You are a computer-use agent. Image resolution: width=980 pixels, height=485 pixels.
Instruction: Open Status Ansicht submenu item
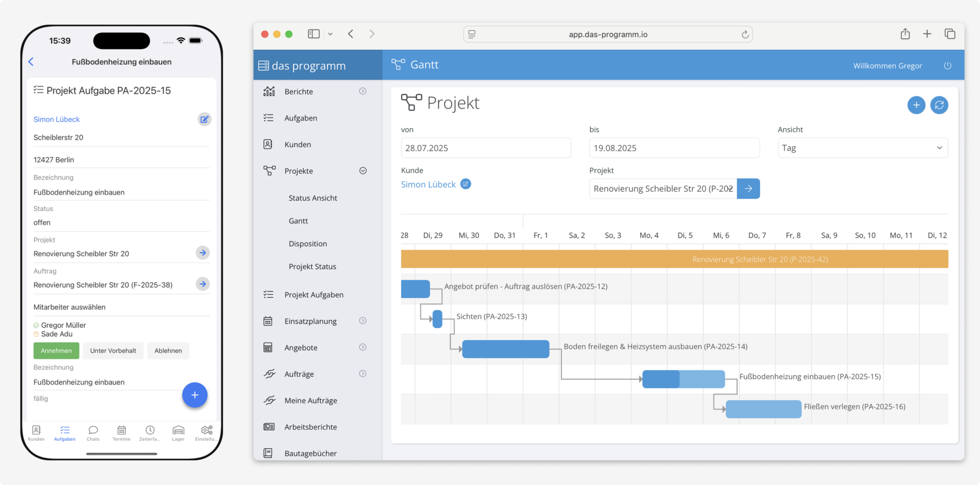click(x=313, y=198)
